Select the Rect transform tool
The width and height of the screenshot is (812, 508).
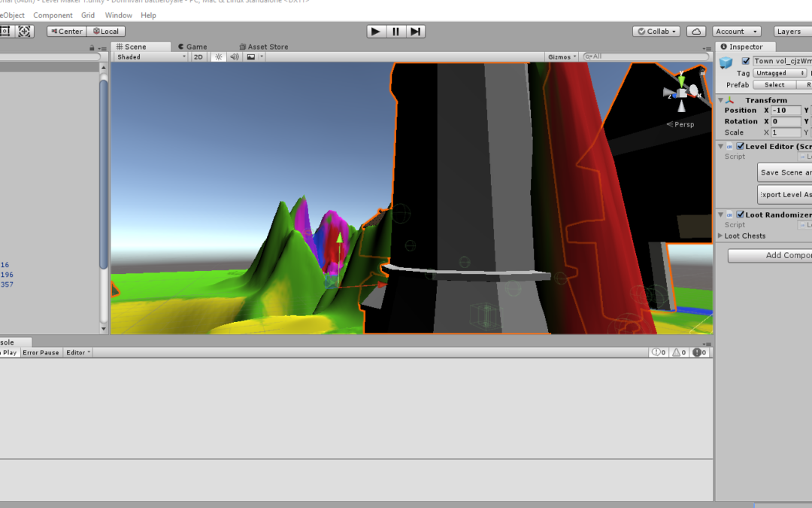(x=5, y=31)
